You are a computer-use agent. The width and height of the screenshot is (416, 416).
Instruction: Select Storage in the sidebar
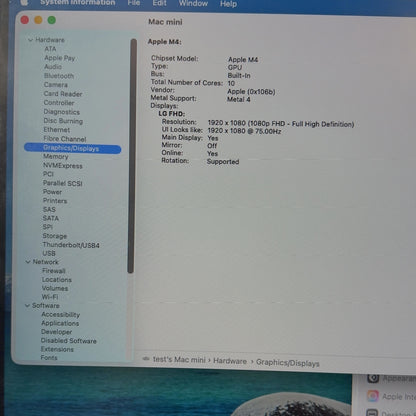(55, 236)
